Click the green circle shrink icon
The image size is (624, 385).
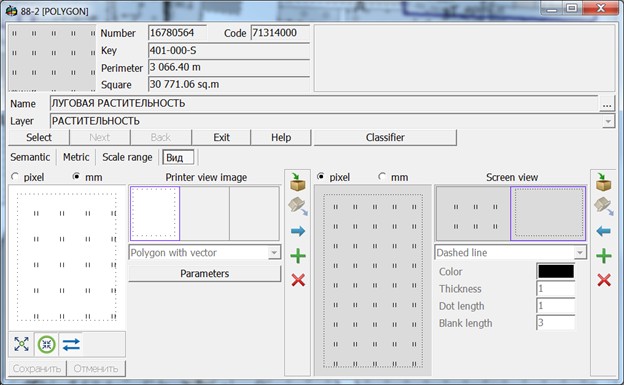click(47, 344)
